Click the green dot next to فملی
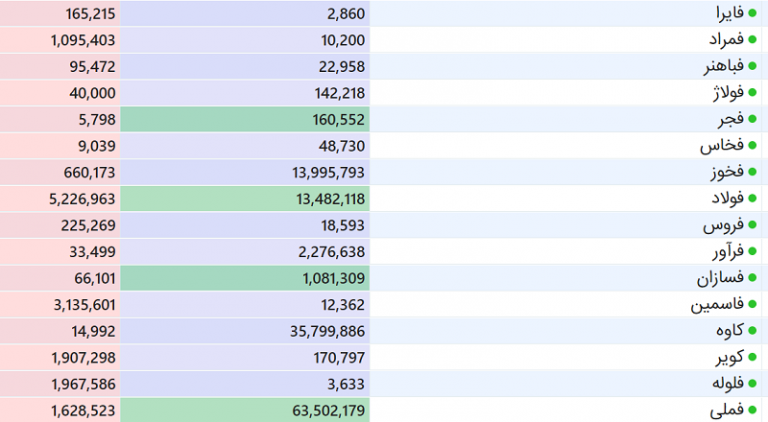768x422 pixels. coord(752,410)
